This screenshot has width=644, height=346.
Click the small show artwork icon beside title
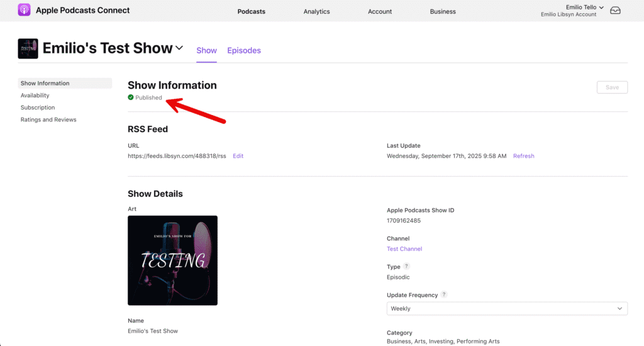(x=28, y=48)
